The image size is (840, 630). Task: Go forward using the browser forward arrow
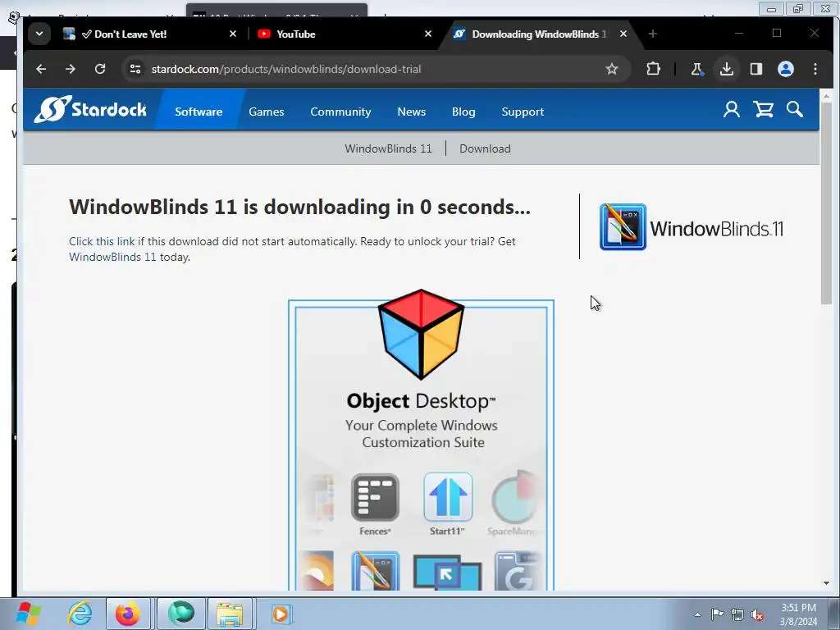click(x=71, y=69)
